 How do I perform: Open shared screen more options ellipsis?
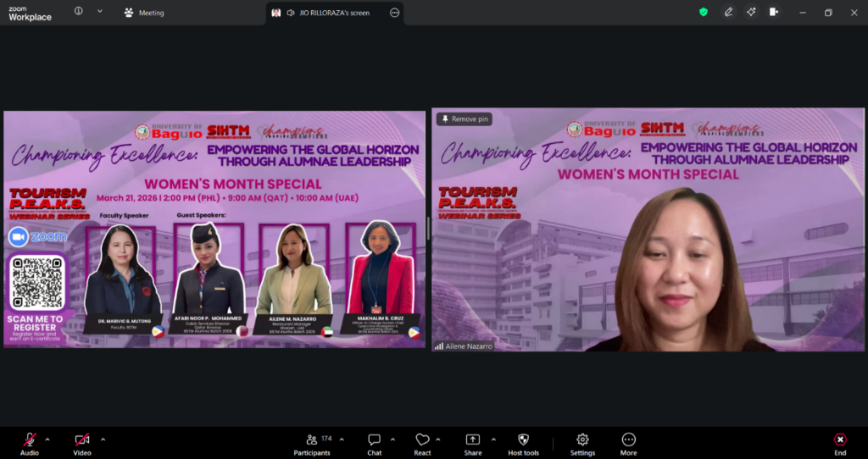coord(395,13)
